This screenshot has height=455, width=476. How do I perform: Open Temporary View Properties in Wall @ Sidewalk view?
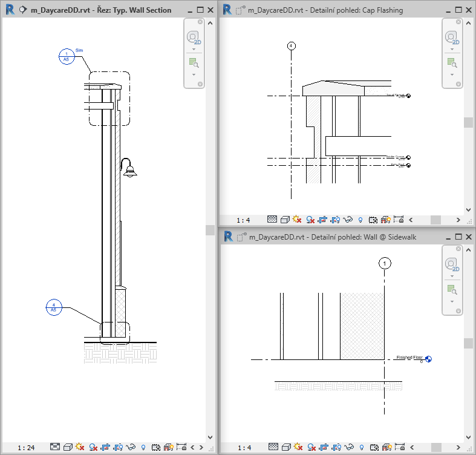click(x=374, y=447)
